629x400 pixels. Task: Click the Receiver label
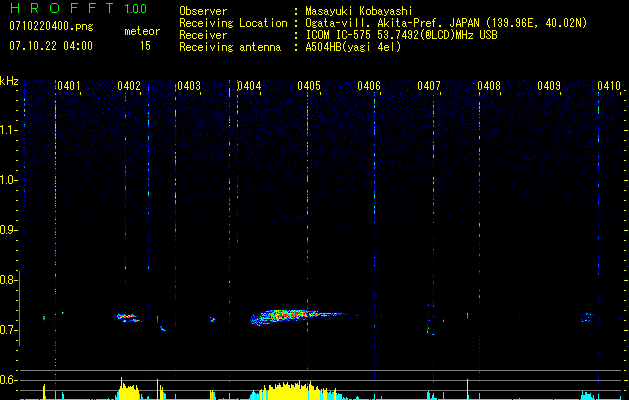pos(203,35)
